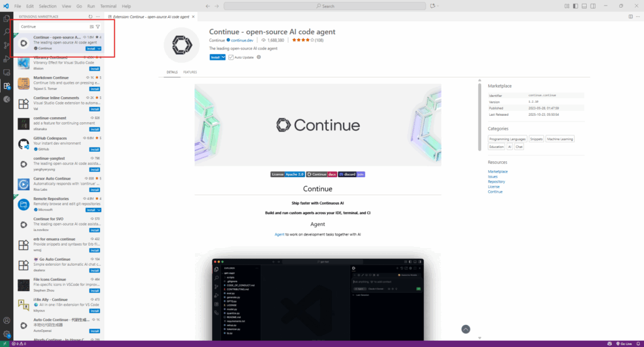This screenshot has width=644, height=347.
Task: Expand Install dropdown for Remote Repositories
Action: pos(99,210)
